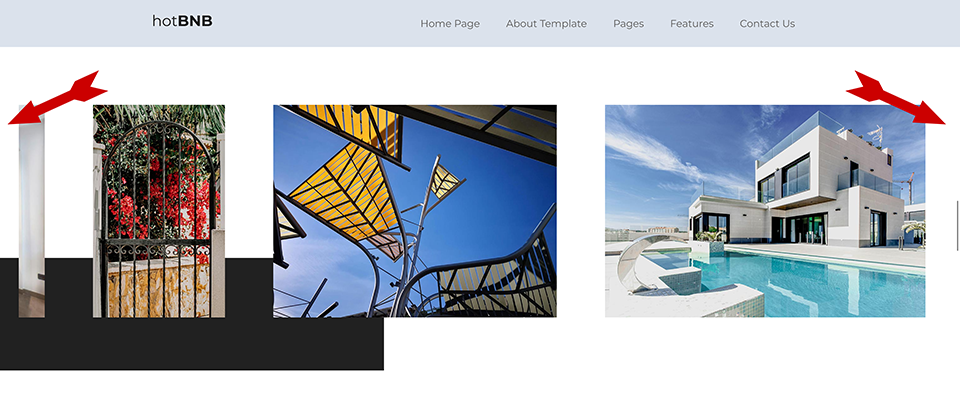Screen dimensions: 960x407
Task: Click the small yellow triangular sail in the awning photo
Action: 444,179
